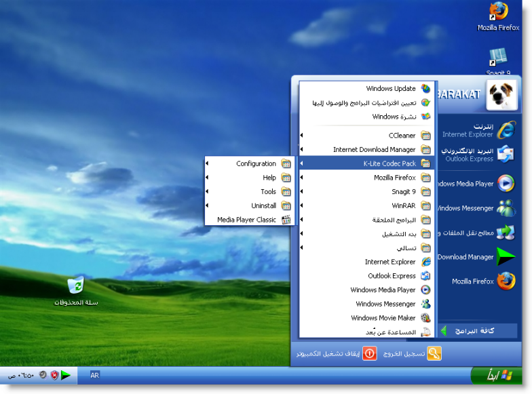Expand the Tools submenu of K-Lite
The height and width of the screenshot is (394, 532).
tap(250, 191)
